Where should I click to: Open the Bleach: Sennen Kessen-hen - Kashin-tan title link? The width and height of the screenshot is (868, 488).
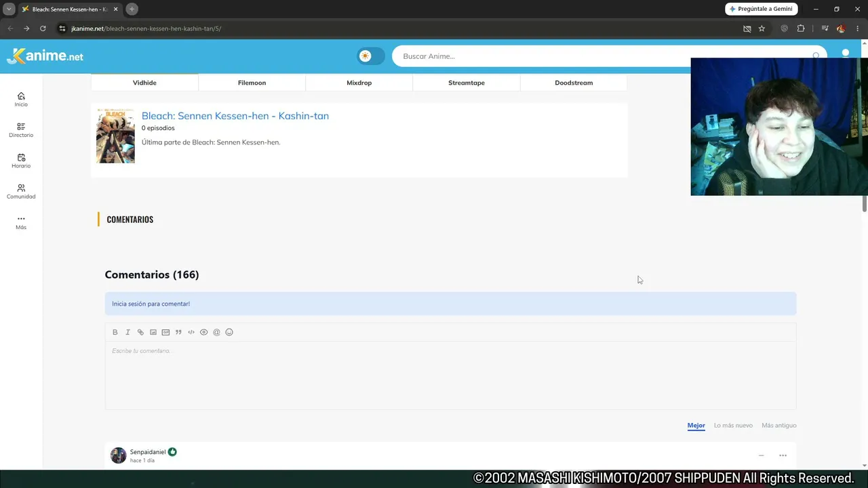tap(235, 116)
